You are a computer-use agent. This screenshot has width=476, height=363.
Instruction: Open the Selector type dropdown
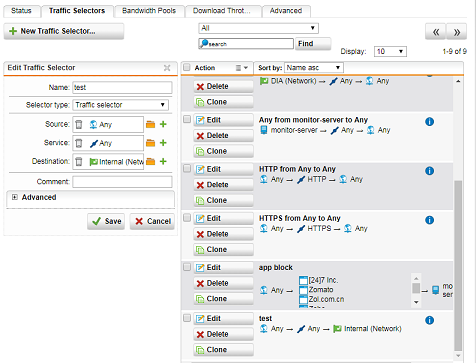(x=120, y=105)
